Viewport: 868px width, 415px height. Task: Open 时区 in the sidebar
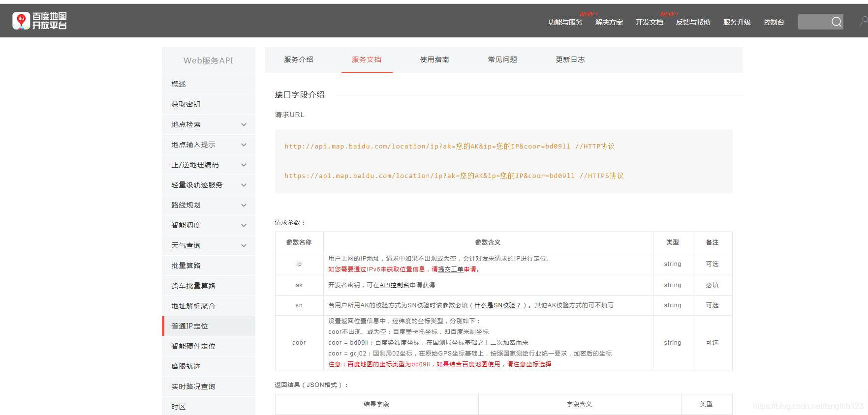209,406
